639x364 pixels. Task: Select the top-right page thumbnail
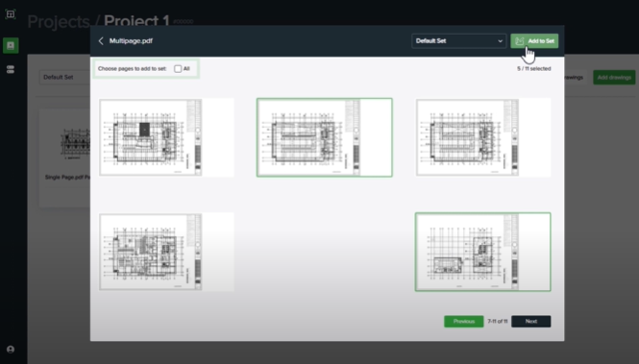click(483, 137)
